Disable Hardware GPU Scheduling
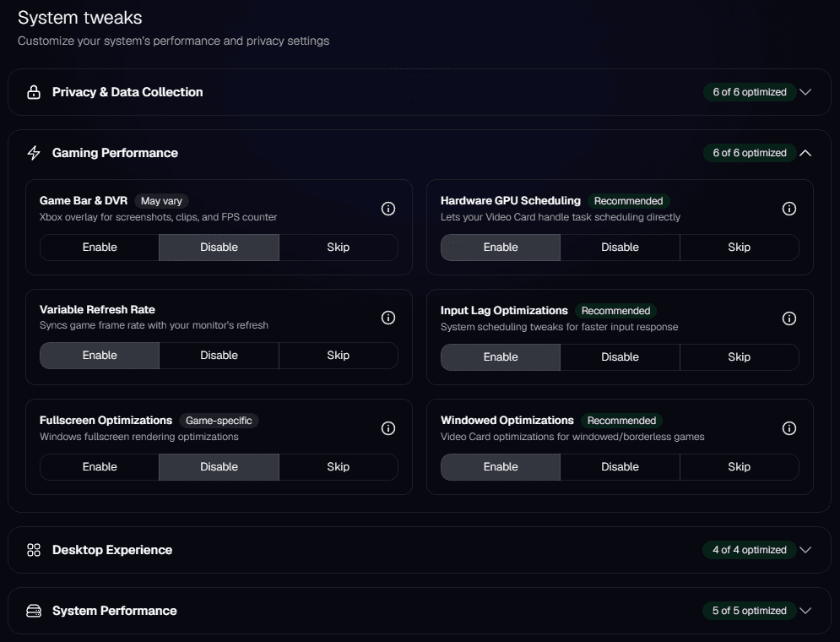Image resolution: width=840 pixels, height=642 pixels. tap(620, 247)
